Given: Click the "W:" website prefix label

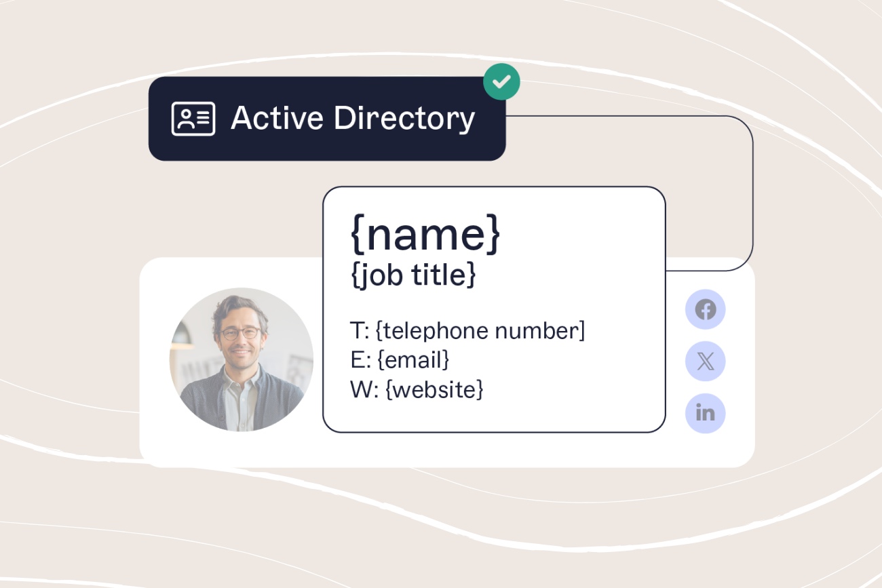Looking at the screenshot, I should [364, 389].
